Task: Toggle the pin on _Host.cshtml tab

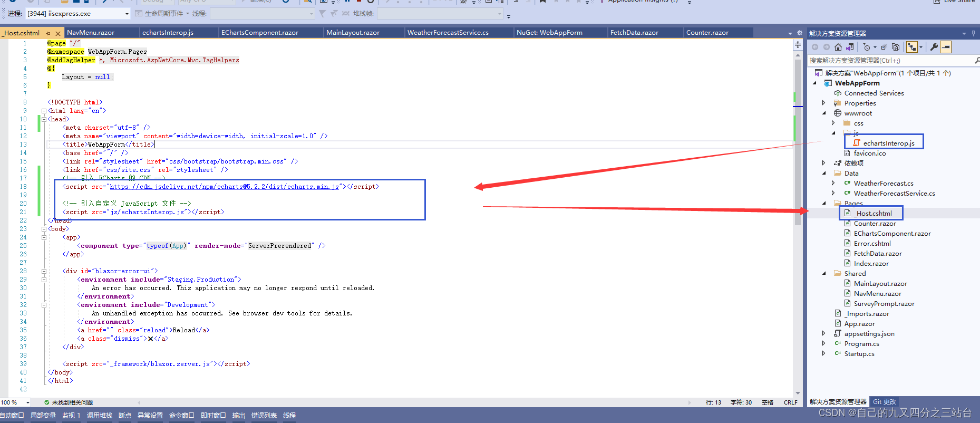Action: (48, 33)
